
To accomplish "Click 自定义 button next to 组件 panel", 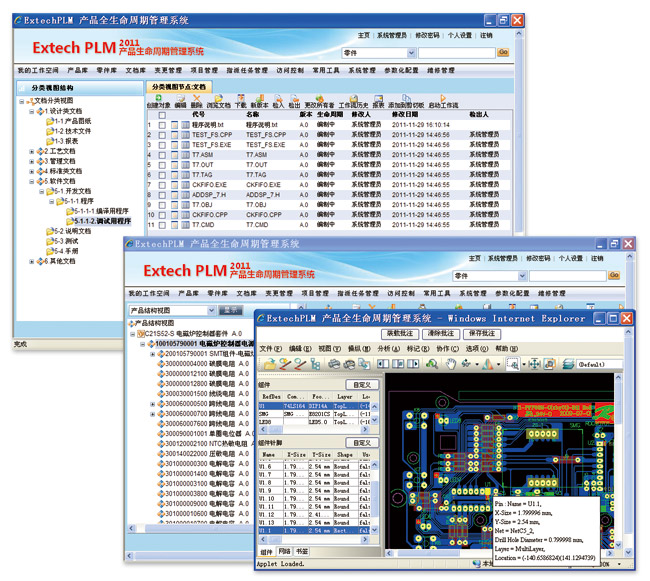I will [362, 385].
